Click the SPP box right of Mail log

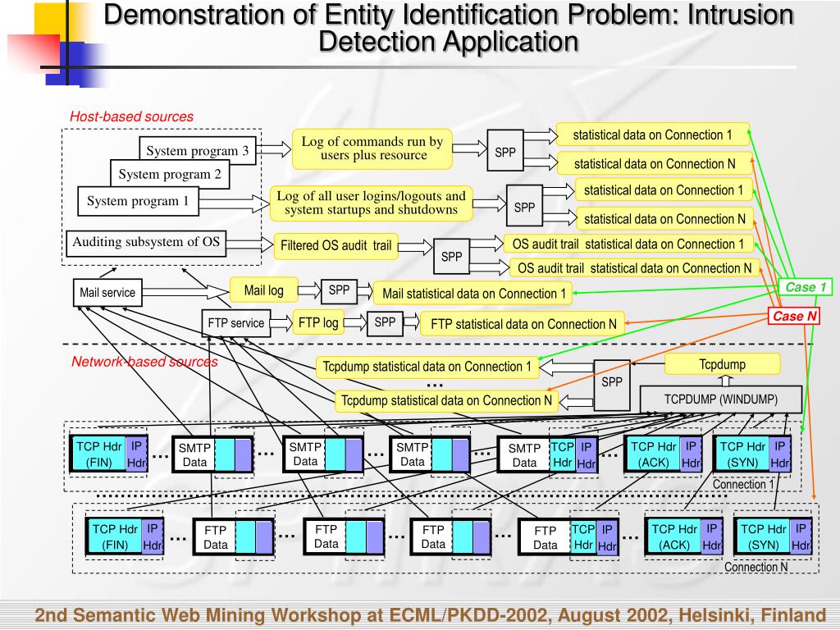coord(339,291)
